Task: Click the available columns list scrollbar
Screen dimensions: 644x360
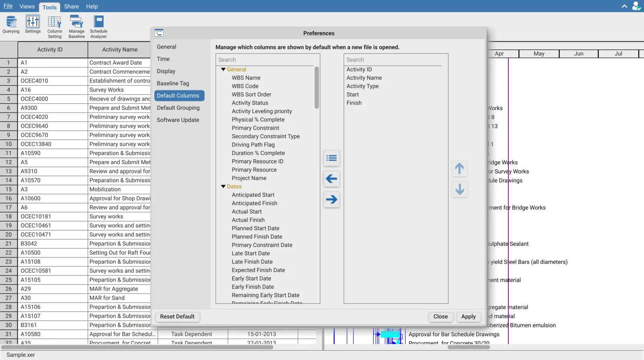Action: (x=317, y=88)
